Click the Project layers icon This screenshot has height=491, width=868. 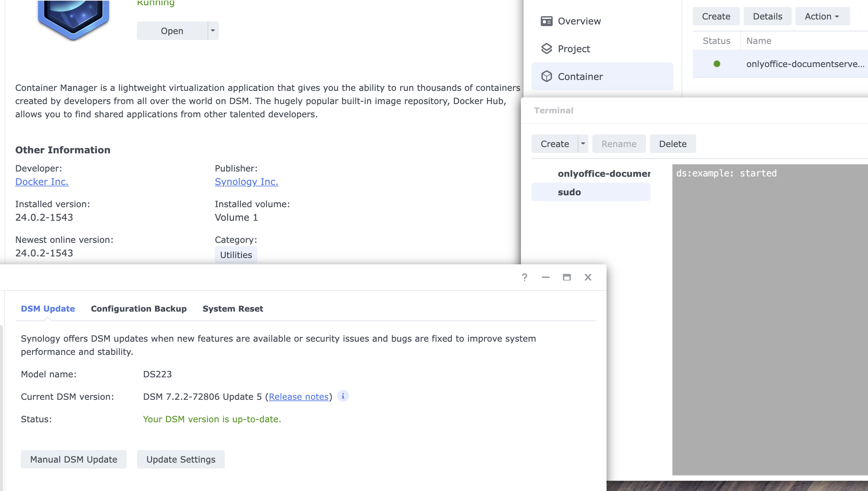[x=546, y=49]
